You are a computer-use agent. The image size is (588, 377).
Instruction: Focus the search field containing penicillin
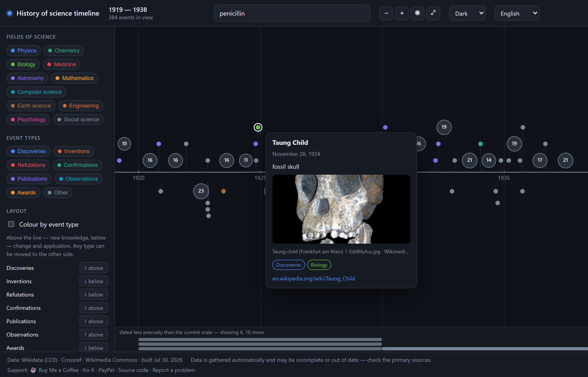coord(292,13)
